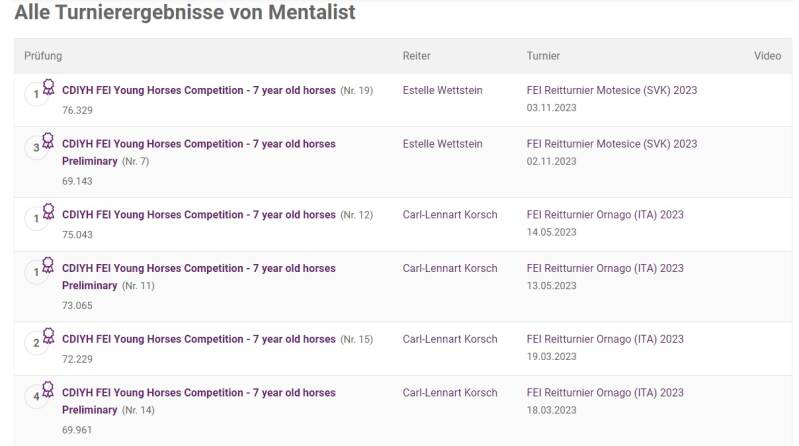Click the Reiter column header
799x446 pixels.
416,56
